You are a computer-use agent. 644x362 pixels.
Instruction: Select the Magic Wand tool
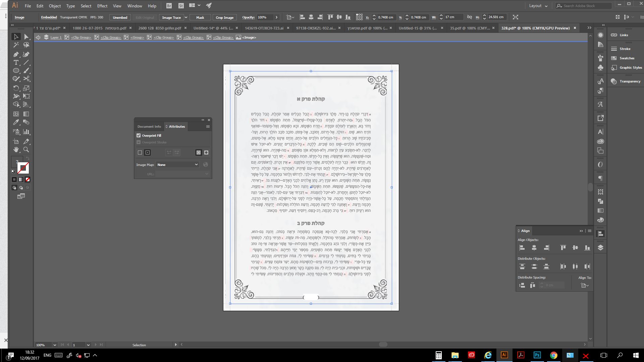(16, 45)
